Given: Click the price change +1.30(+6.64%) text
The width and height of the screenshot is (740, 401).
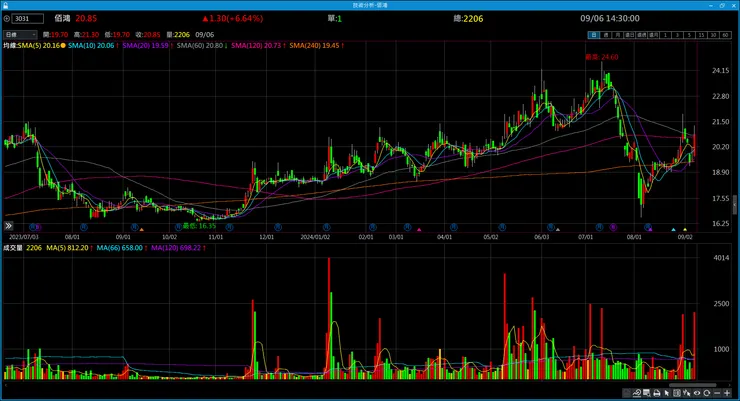Looking at the screenshot, I should [233, 19].
